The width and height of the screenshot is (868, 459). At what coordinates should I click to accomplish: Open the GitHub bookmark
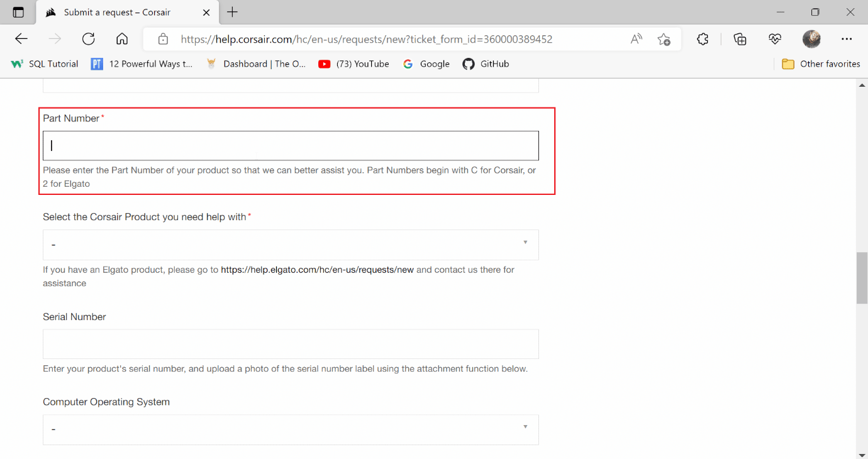click(x=486, y=64)
